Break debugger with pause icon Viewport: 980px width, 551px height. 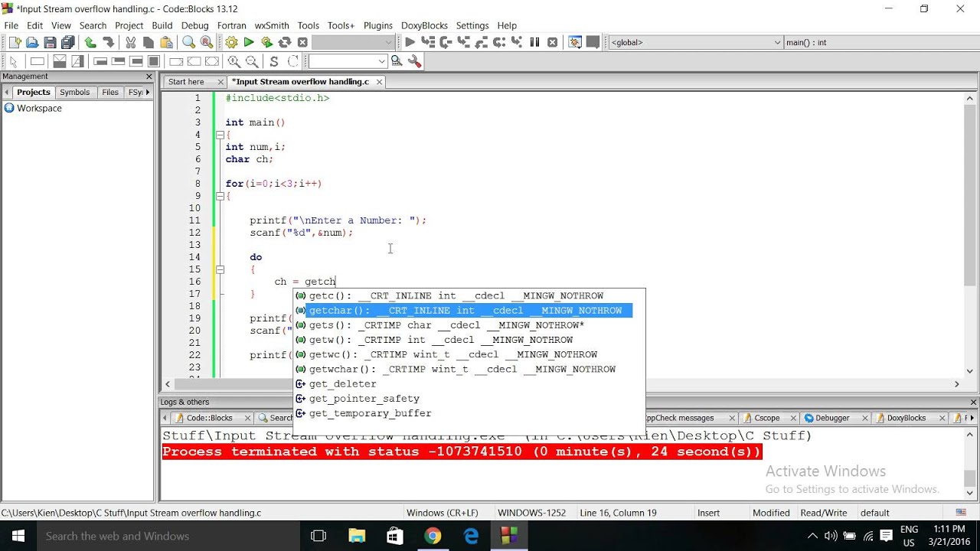point(534,43)
